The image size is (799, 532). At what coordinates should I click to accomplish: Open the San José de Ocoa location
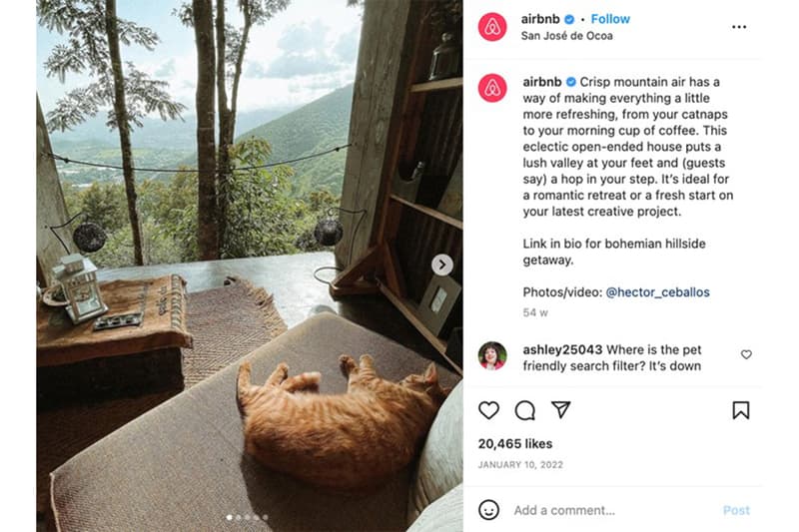tap(567, 36)
